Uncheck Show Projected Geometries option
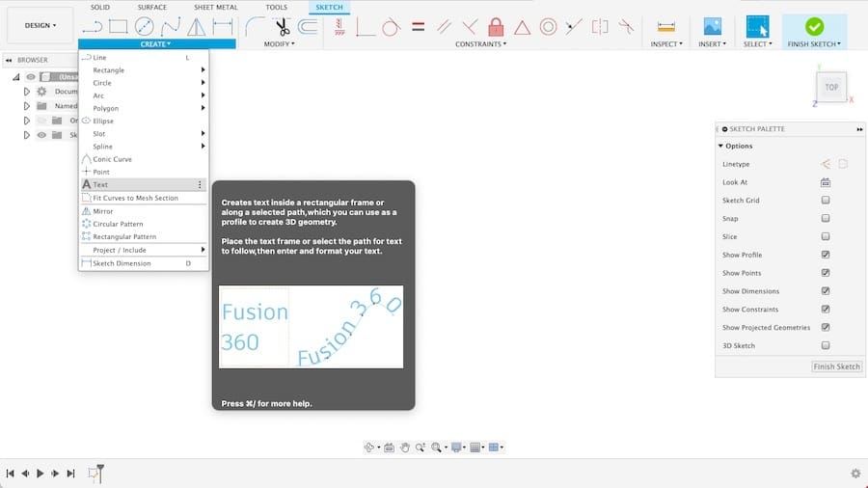The image size is (868, 488). click(x=826, y=328)
